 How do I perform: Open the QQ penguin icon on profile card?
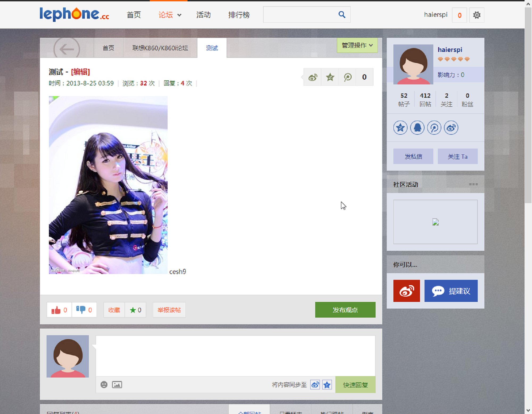click(417, 128)
